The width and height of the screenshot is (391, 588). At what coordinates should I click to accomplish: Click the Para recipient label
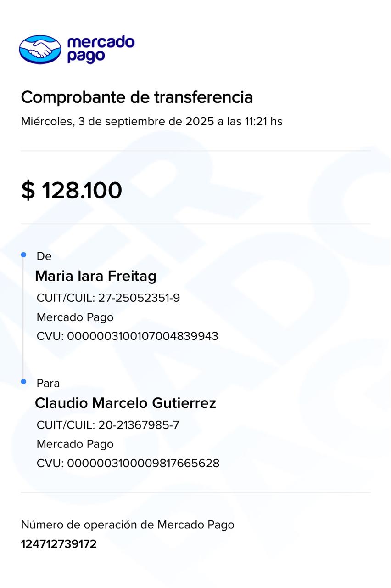48,383
